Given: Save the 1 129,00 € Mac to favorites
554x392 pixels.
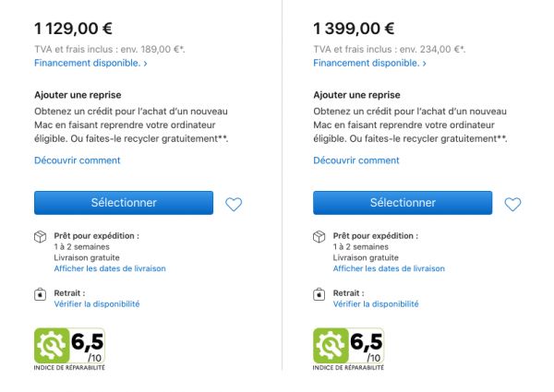Looking at the screenshot, I should click(234, 204).
